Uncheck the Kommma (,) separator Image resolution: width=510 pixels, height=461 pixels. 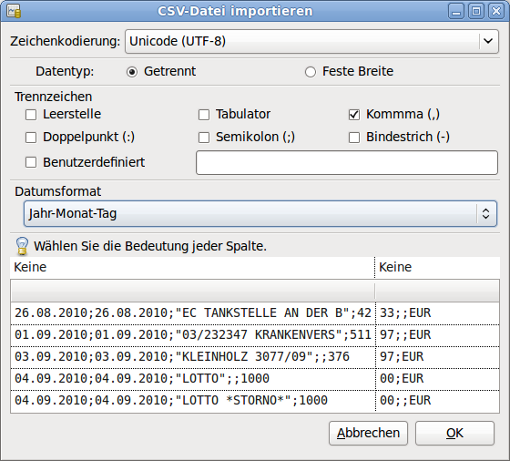pos(354,115)
